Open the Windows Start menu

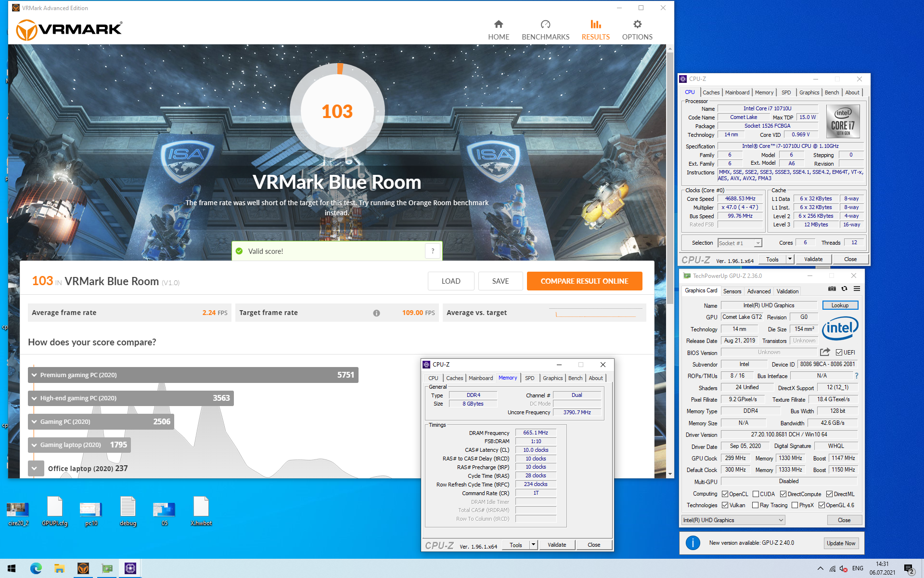coord(12,568)
